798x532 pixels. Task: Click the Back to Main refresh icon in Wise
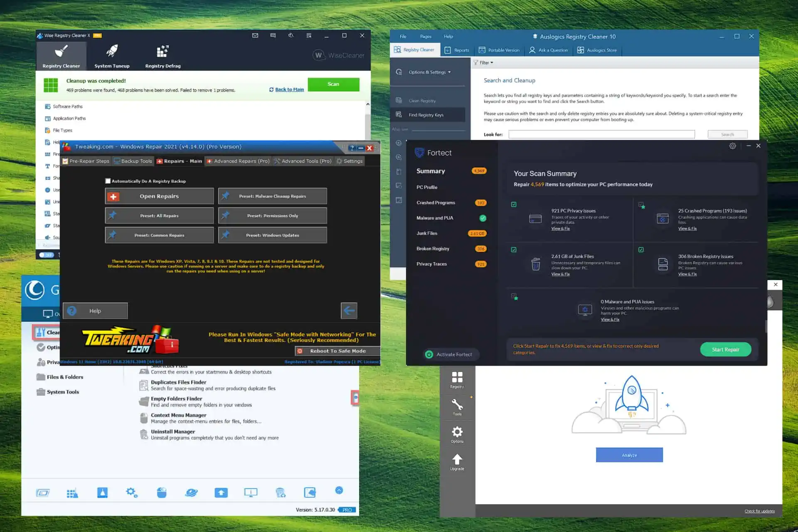[271, 89]
